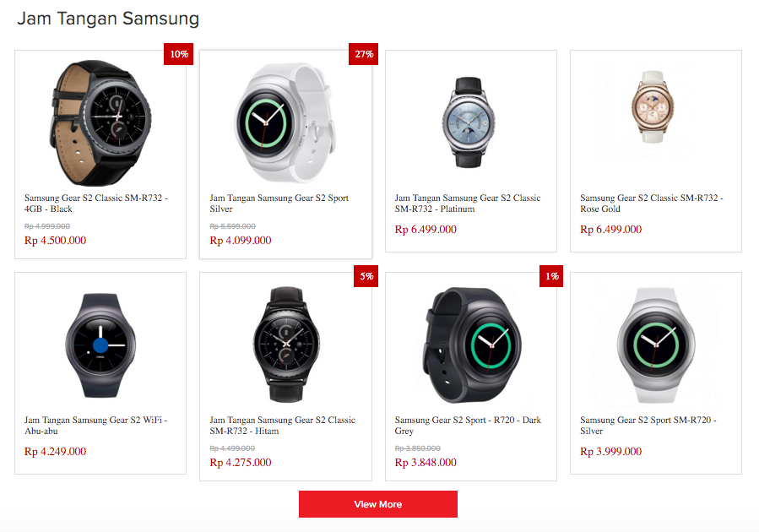
Task: Click the 'Gear S2 Sport - R720 - Dark Grey' title
Action: click(x=468, y=426)
